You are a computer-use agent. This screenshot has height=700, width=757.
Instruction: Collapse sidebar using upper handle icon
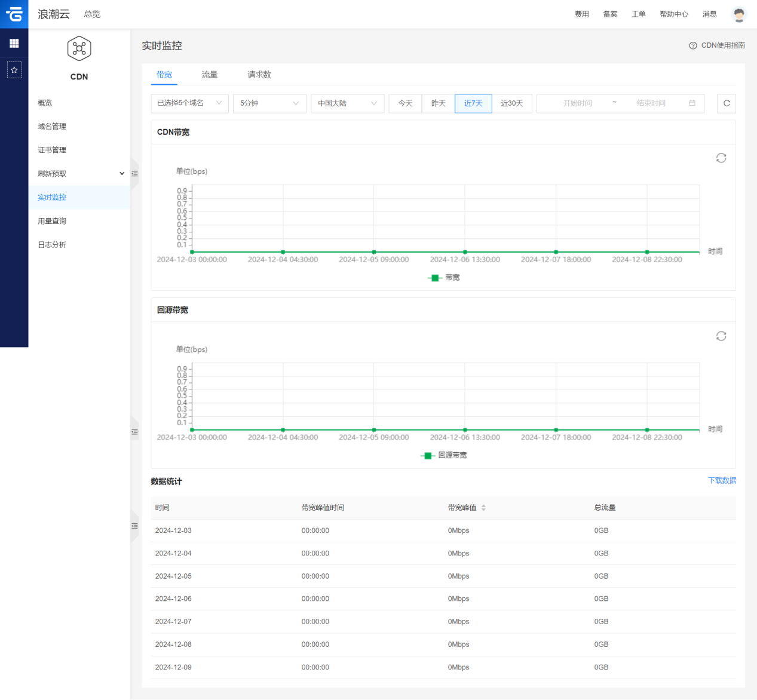[x=134, y=174]
